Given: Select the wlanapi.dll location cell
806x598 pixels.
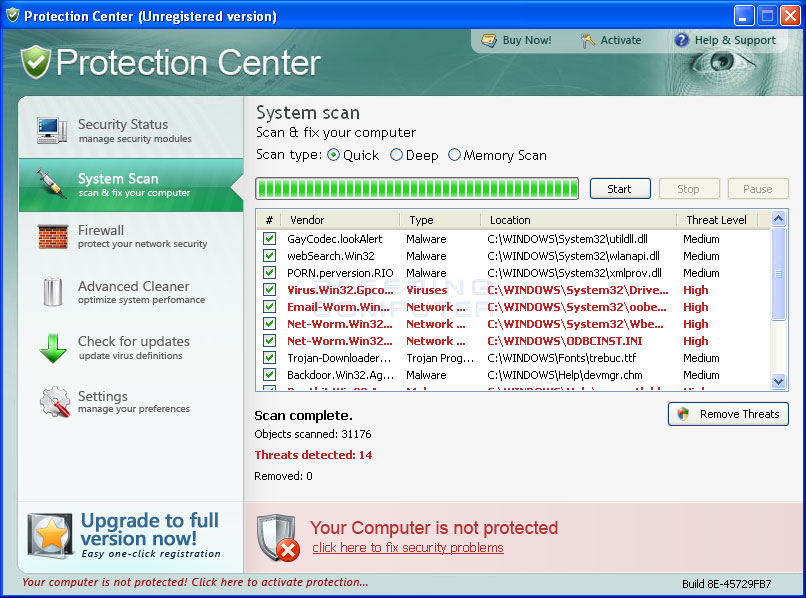Looking at the screenshot, I should (573, 256).
